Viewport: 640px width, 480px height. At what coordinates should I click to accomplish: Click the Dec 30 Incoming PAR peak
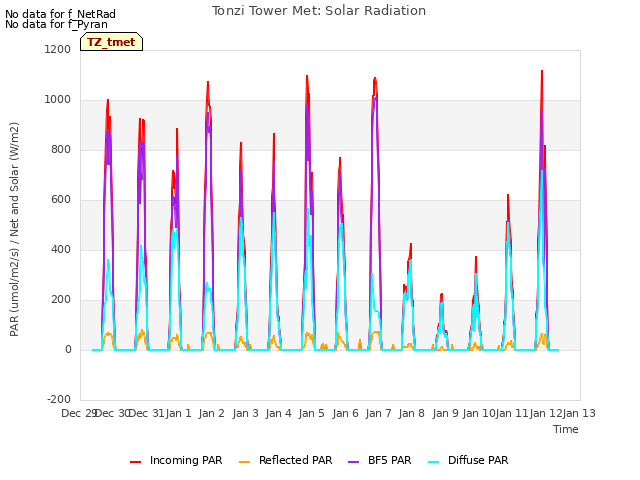pyautogui.click(x=108, y=100)
